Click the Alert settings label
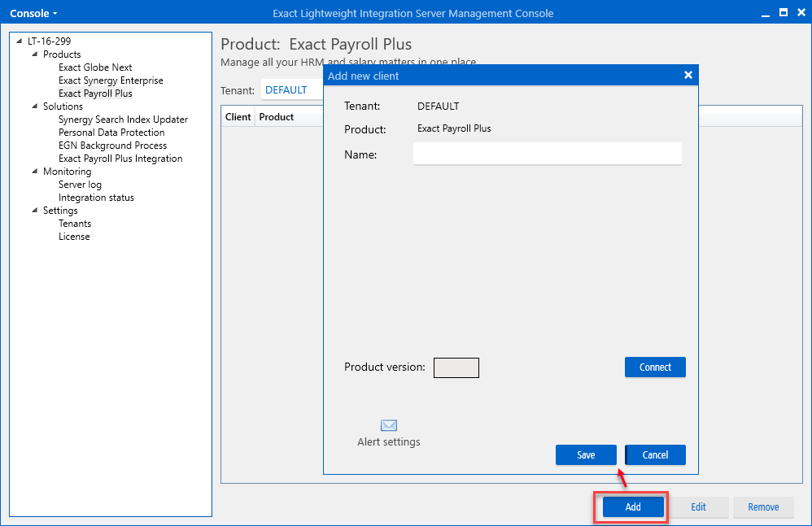 coord(388,441)
